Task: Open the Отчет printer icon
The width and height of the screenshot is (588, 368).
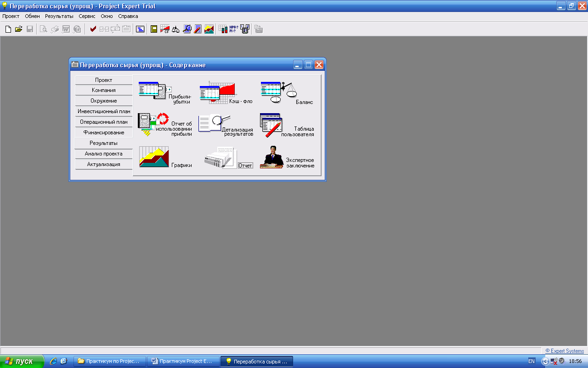Action: coord(228,158)
